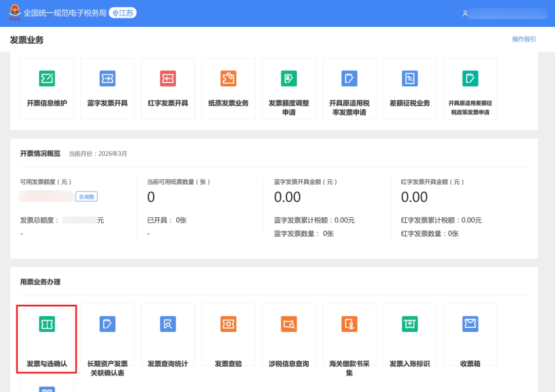Open 发票额度调整申请 green icon
The image size is (555, 392).
click(x=289, y=79)
